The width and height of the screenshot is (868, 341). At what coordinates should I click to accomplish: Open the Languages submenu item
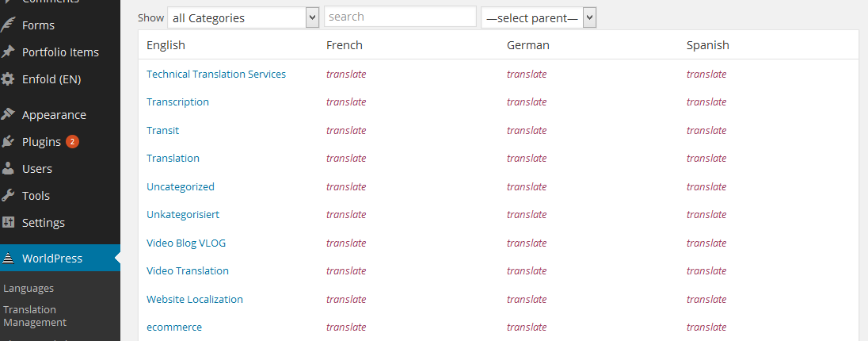pos(29,289)
